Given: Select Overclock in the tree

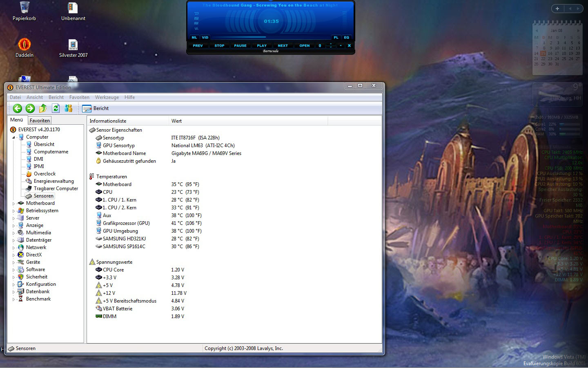Looking at the screenshot, I should (45, 174).
